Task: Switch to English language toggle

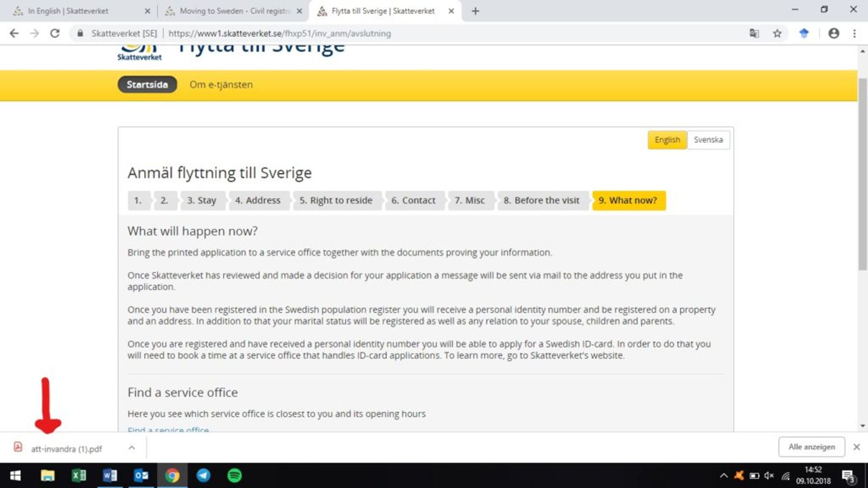Action: (x=666, y=140)
